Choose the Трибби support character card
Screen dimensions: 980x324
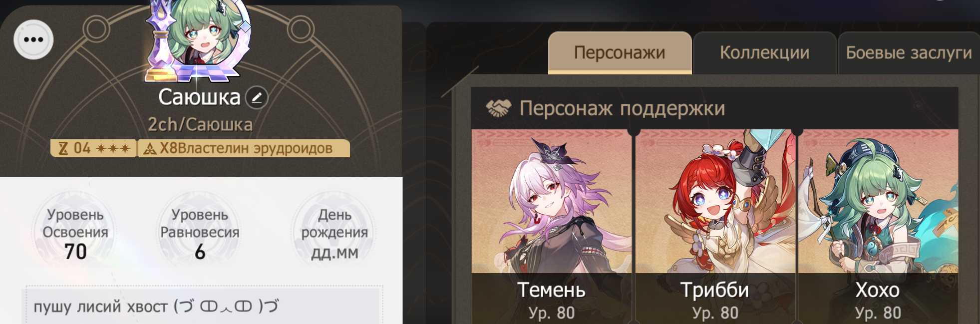[715, 227]
